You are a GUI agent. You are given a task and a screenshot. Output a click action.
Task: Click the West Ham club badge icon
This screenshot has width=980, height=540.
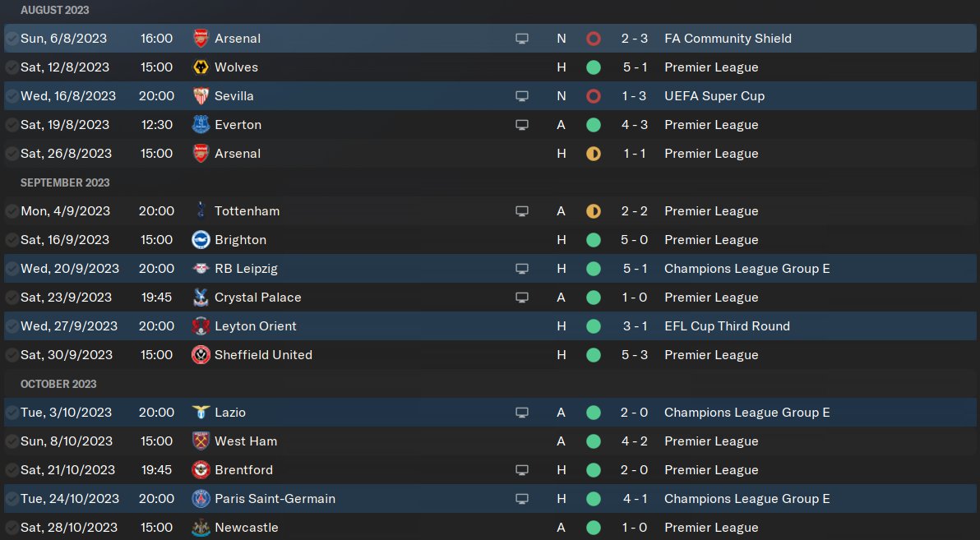201,441
